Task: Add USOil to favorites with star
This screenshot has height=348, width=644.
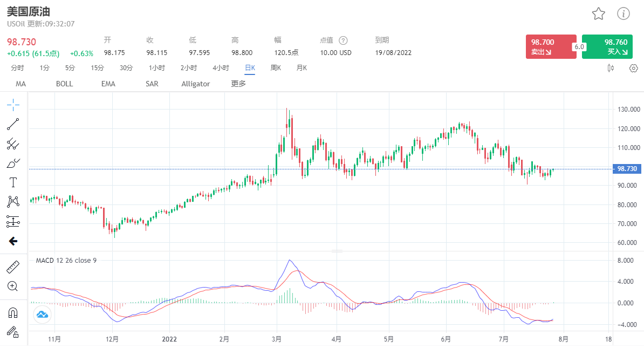Action: [598, 14]
